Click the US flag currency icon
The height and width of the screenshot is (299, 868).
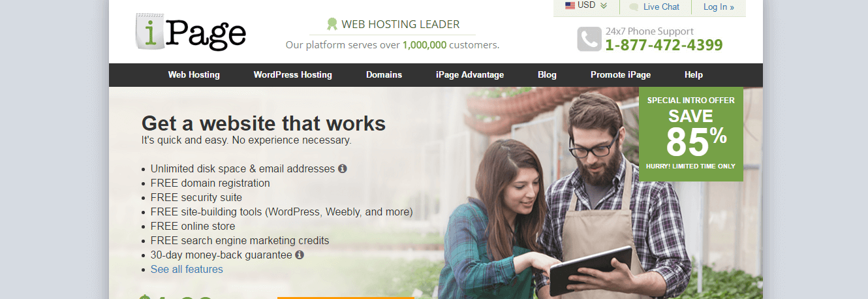570,5
